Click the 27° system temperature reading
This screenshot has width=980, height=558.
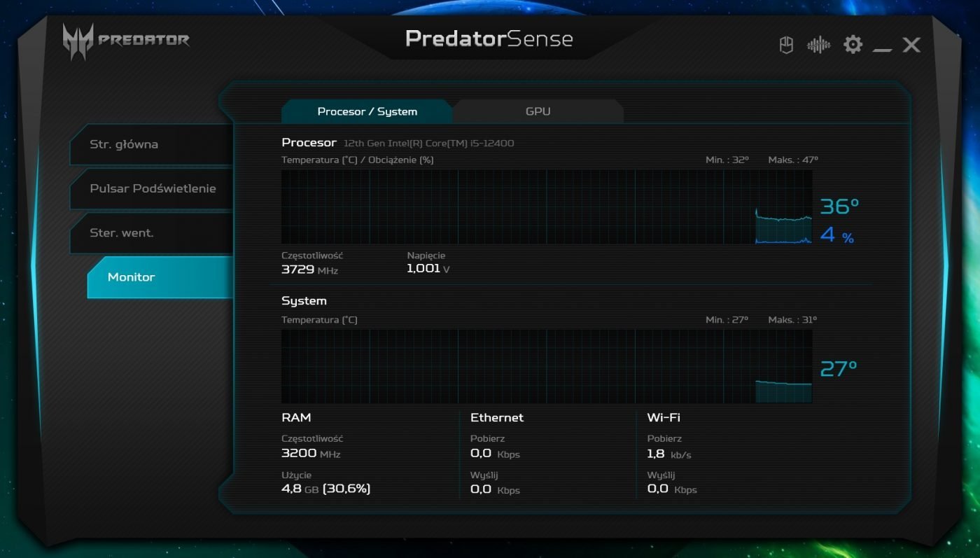(839, 368)
